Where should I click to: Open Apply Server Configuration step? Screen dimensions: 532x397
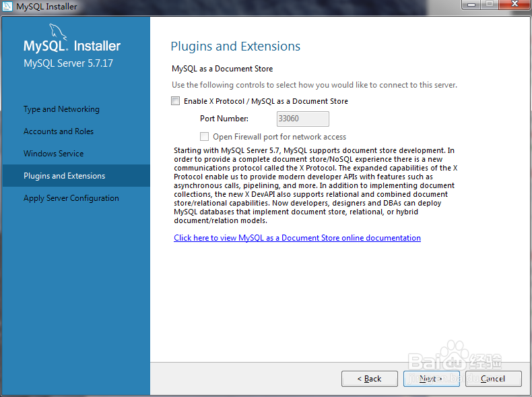[71, 198]
